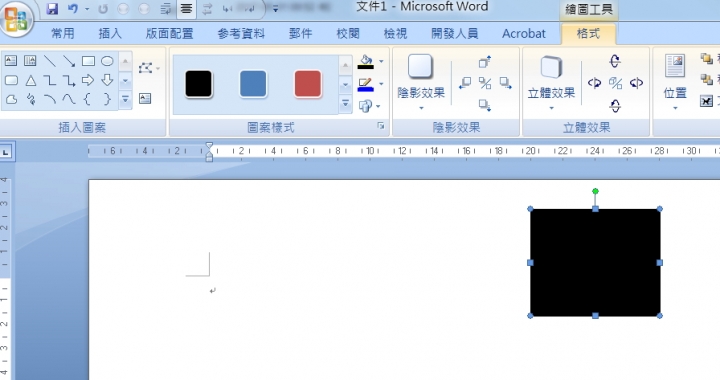Screen dimensions: 720x380
Task: Tilt 3-D effect right
Action: pyautogui.click(x=636, y=83)
